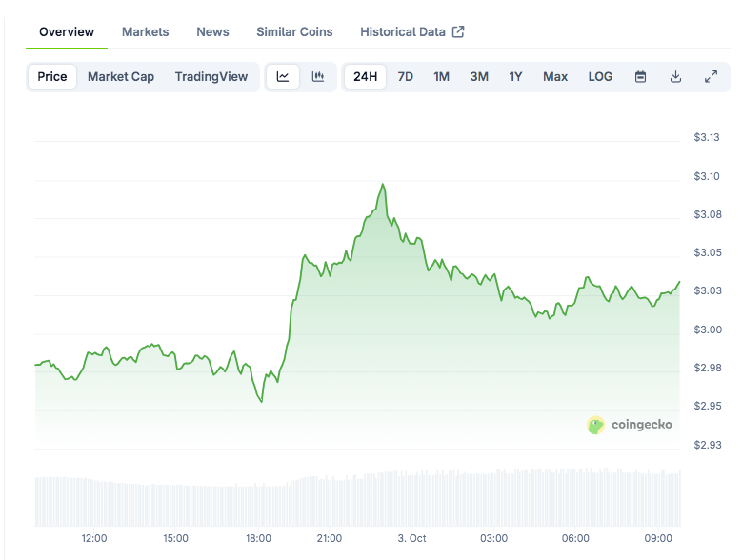Choose the 1Y time range
The width and height of the screenshot is (742, 560).
point(515,77)
